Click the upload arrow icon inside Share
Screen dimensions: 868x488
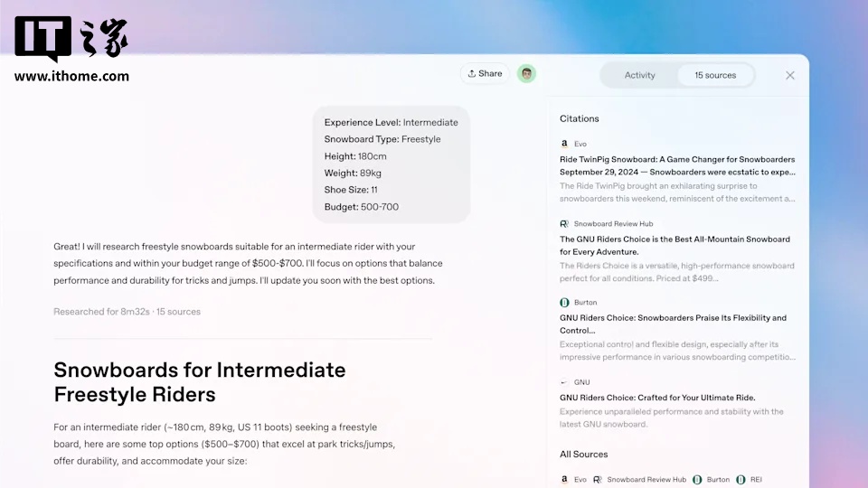pyautogui.click(x=472, y=73)
